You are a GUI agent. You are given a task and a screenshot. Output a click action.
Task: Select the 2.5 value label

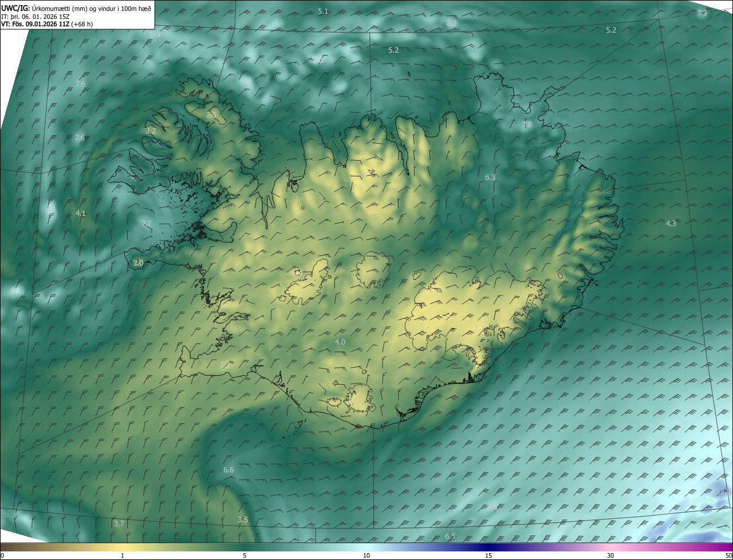(211, 116)
